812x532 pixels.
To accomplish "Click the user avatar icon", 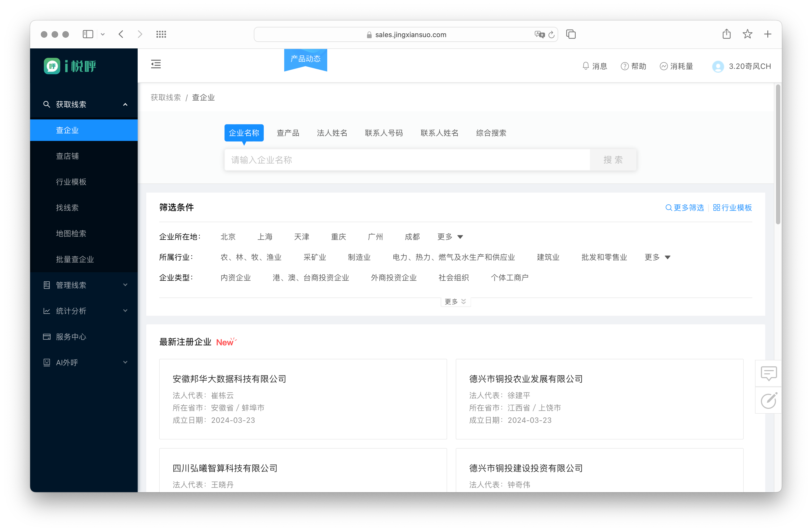I will 718,66.
